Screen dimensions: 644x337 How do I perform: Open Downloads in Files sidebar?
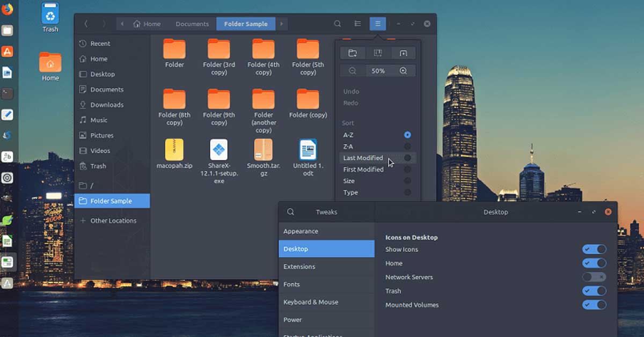107,105
